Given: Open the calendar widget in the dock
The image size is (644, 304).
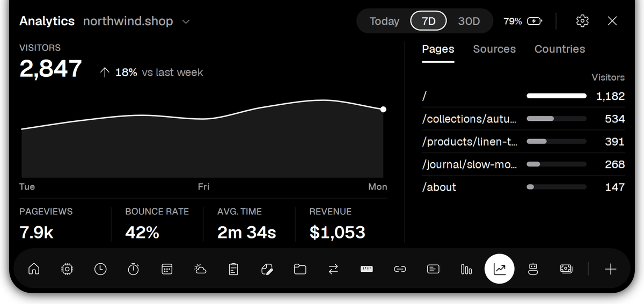Looking at the screenshot, I should pos(167,269).
